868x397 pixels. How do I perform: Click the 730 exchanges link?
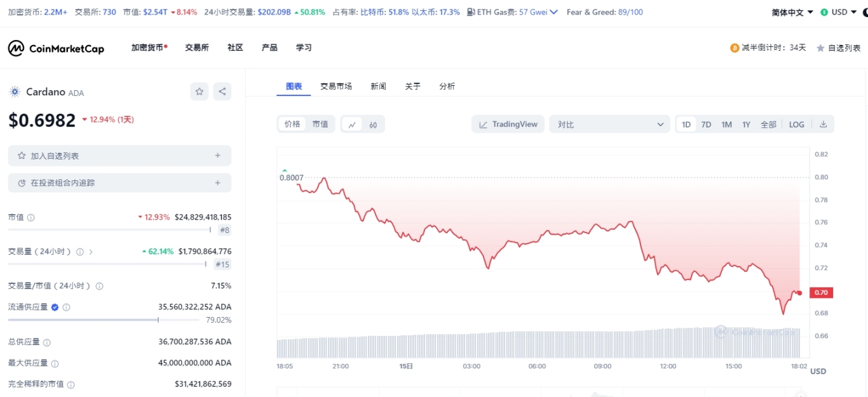coord(109,12)
